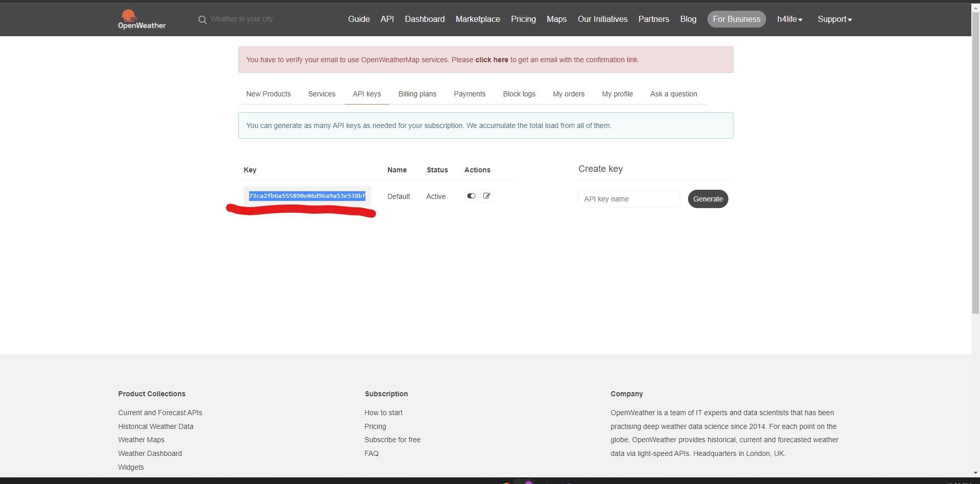Click the highlighted API key value

click(307, 196)
